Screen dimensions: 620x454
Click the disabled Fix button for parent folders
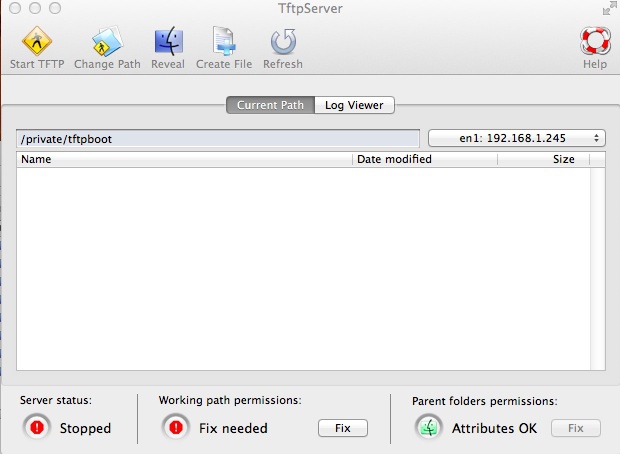(x=576, y=428)
